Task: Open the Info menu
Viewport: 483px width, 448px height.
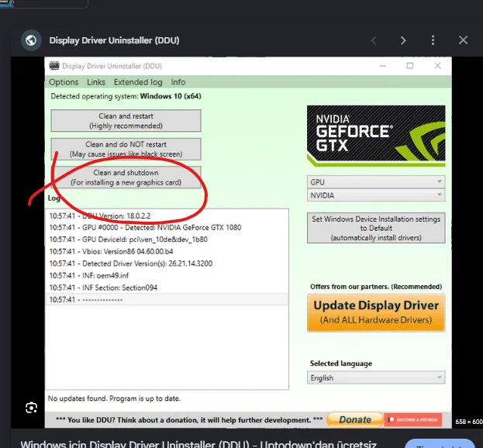Action: (178, 82)
